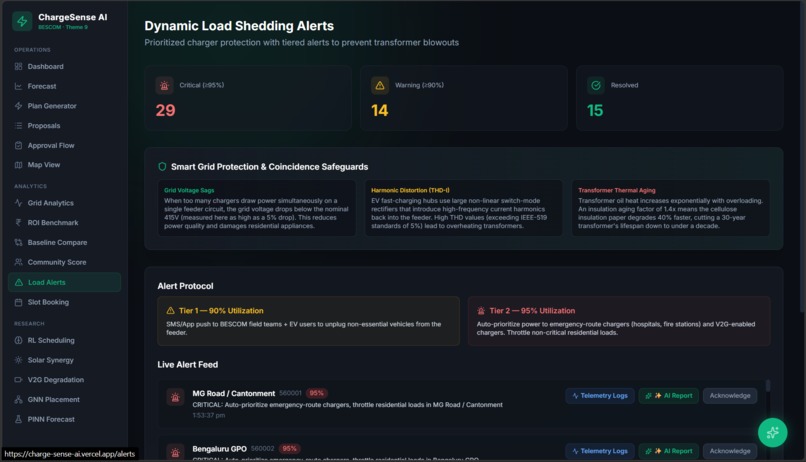Navigate to Approval Flow
The width and height of the screenshot is (806, 462).
pyautogui.click(x=64, y=145)
